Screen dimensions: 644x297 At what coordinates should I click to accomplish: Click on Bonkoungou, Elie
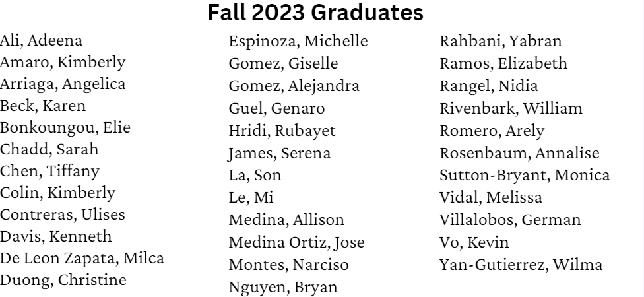(x=65, y=127)
